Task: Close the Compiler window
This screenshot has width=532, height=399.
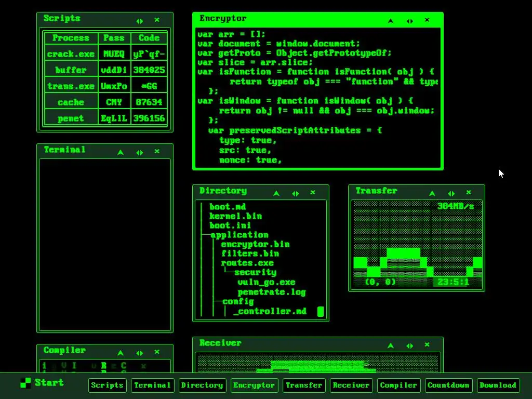Action: point(157,352)
